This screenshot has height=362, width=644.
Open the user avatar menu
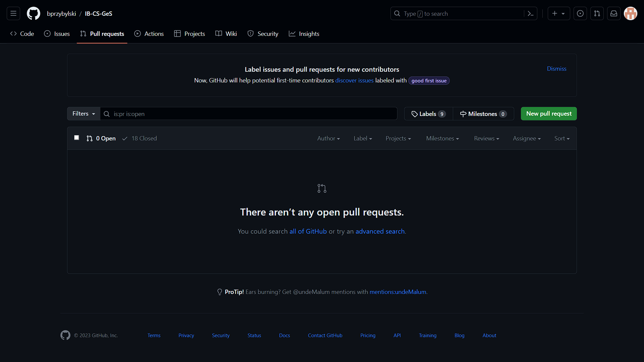point(631,13)
